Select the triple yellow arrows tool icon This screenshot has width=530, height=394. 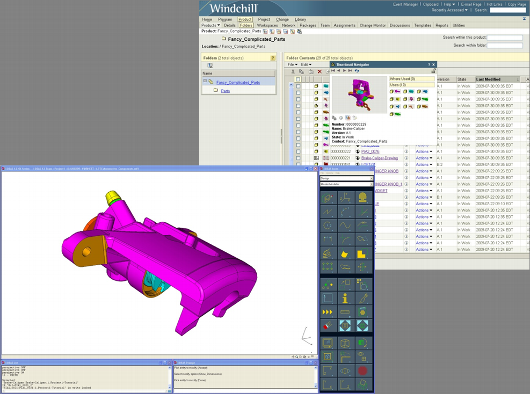tap(328, 312)
